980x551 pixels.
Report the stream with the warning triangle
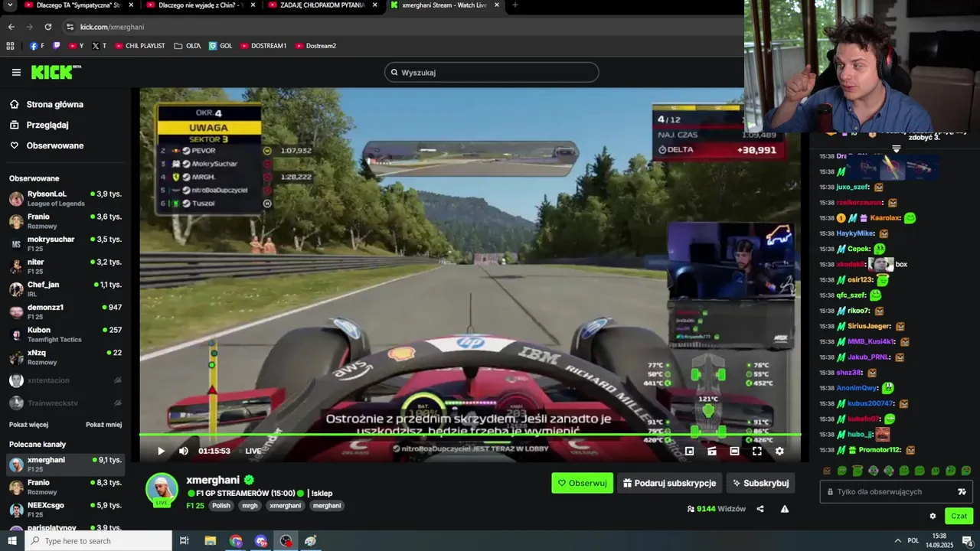tap(785, 509)
